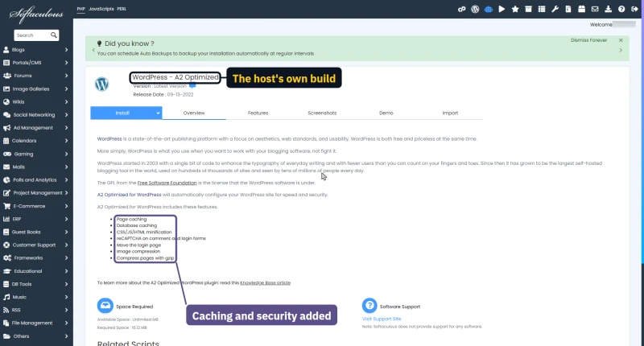This screenshot has width=644, height=346.
Task: Open the backups file icon
Action: pyautogui.click(x=568, y=9)
